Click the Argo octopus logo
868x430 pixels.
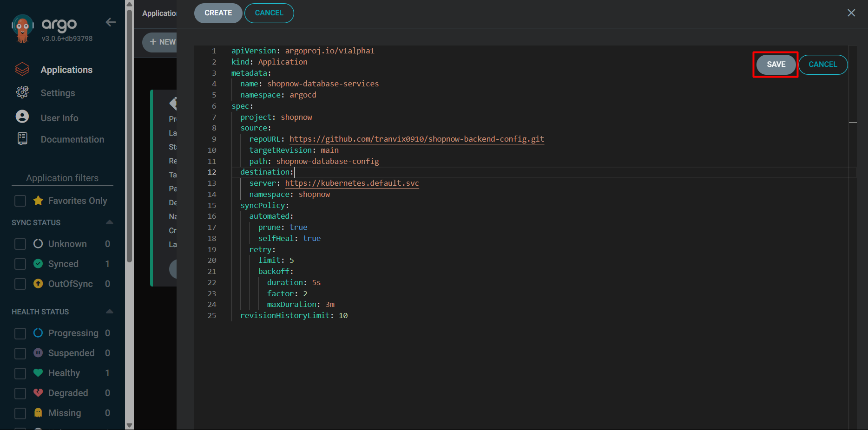click(22, 28)
